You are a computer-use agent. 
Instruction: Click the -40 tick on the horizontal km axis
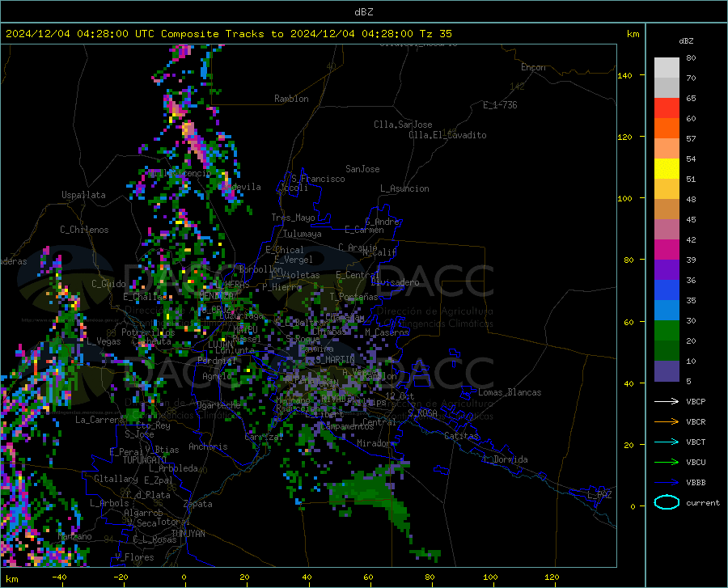pos(59,577)
